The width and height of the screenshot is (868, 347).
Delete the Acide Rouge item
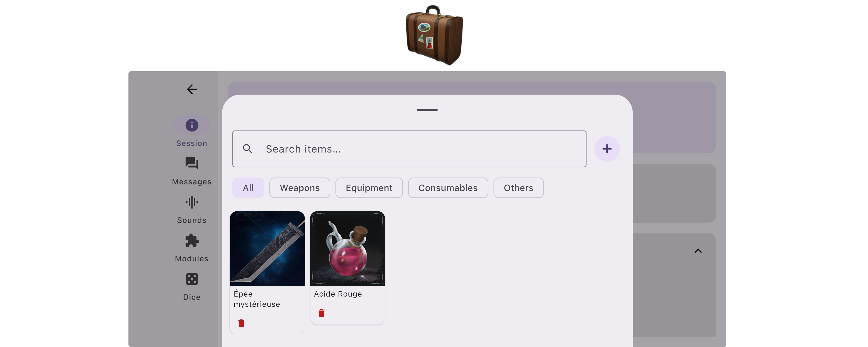(322, 313)
